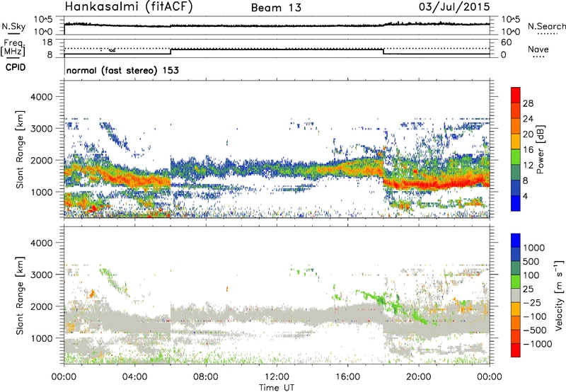
Task: Click the Beam 13 label
Action: click(276, 8)
